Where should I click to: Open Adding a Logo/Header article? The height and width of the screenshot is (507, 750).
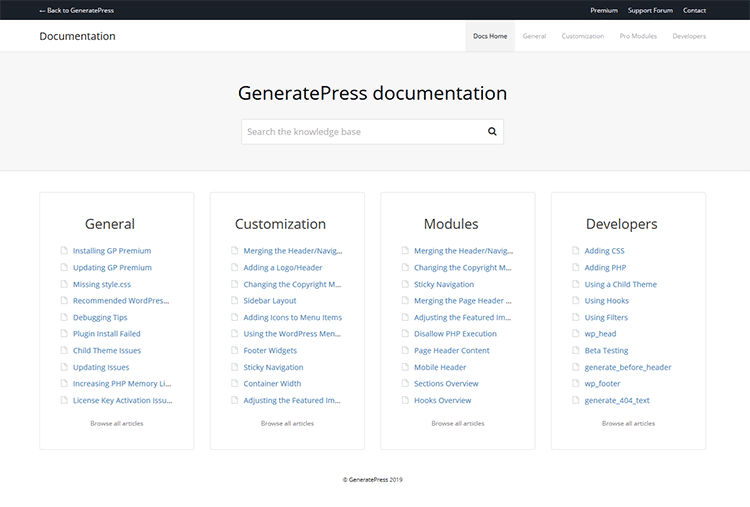point(283,267)
